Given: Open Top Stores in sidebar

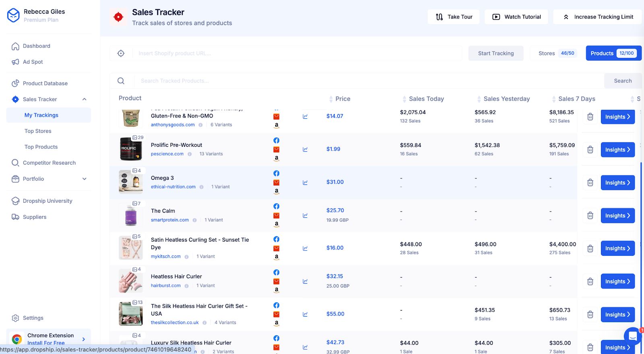Looking at the screenshot, I should click(x=38, y=131).
